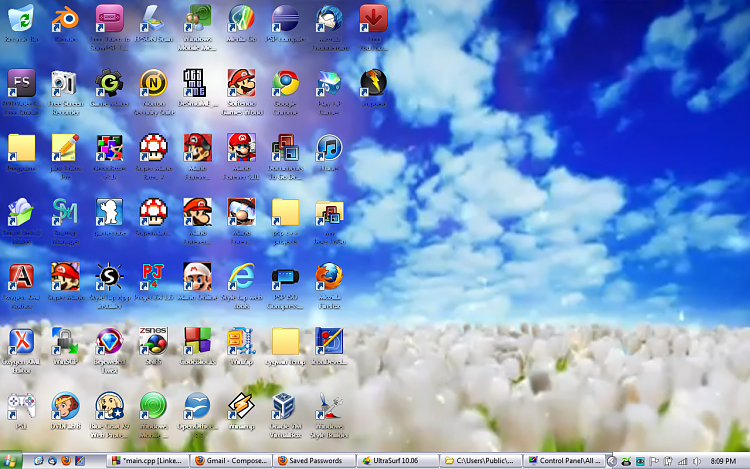
Task: Launch the DVDFab 6 shortcut
Action: [x=66, y=406]
